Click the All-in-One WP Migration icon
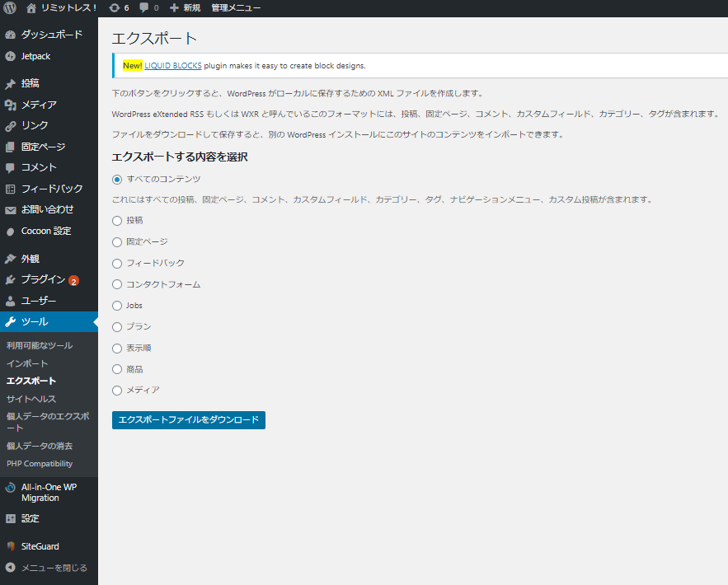 tap(10, 488)
